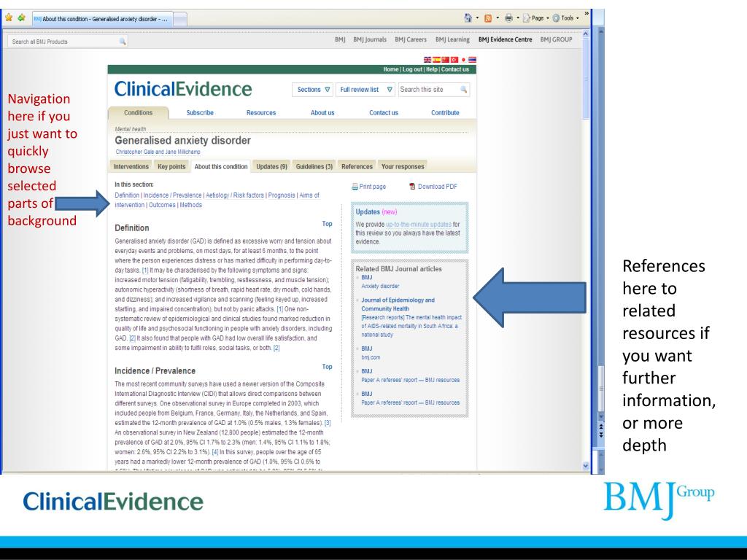Viewport: 747px width, 560px height.
Task: Click the ClinicalEvidence site logo
Action: pos(183,89)
